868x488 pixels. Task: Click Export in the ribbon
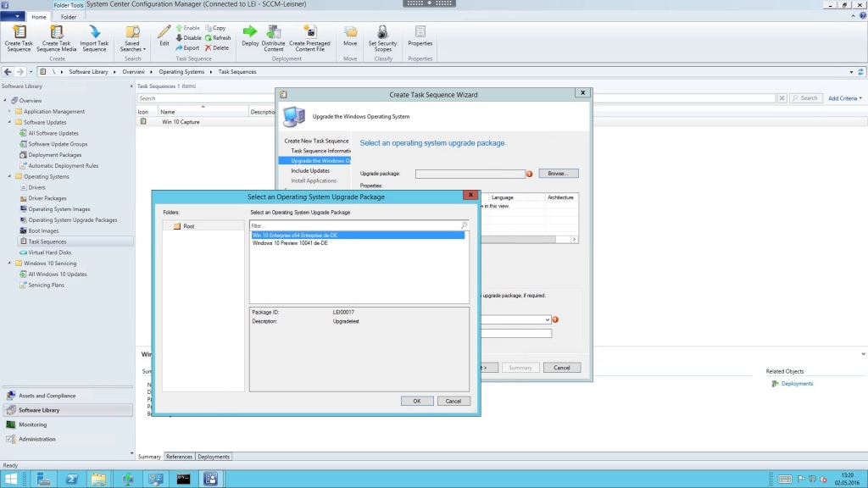coord(187,47)
